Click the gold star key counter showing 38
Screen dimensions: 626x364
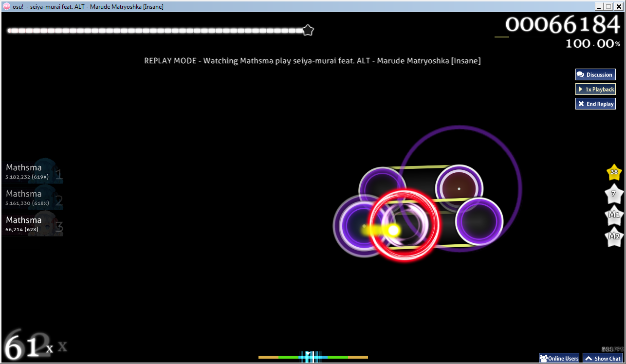click(x=614, y=172)
